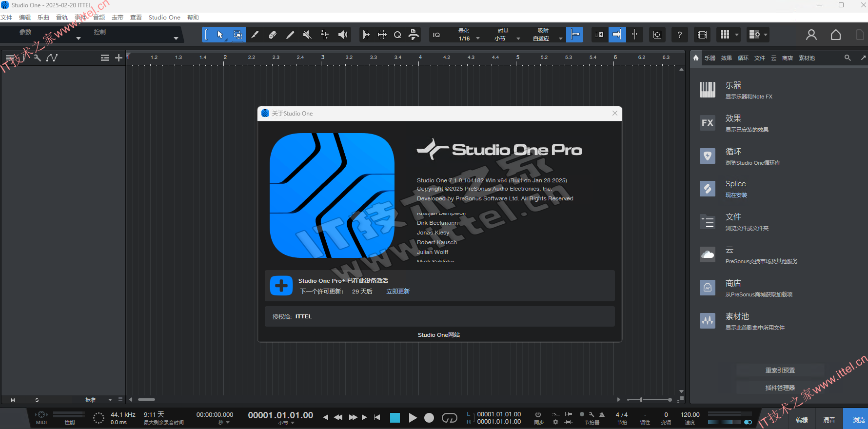The height and width of the screenshot is (429, 868).
Task: Click the Record transport button
Action: click(x=429, y=418)
